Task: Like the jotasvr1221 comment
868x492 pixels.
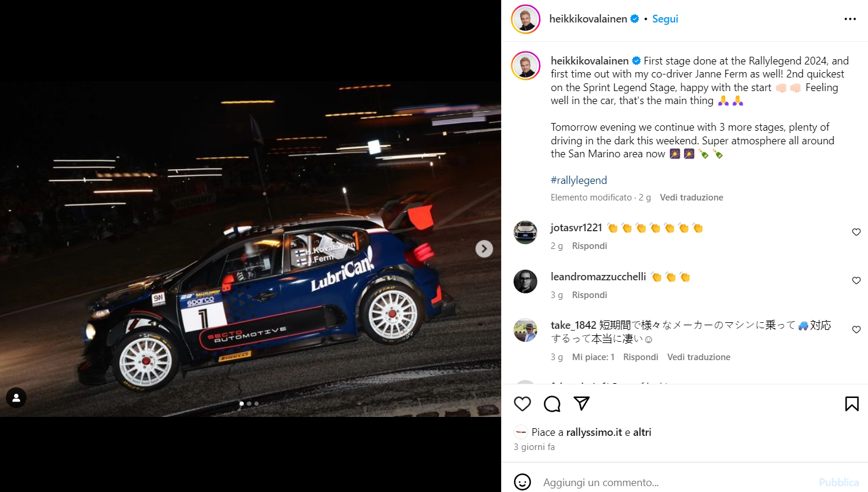Action: point(856,232)
